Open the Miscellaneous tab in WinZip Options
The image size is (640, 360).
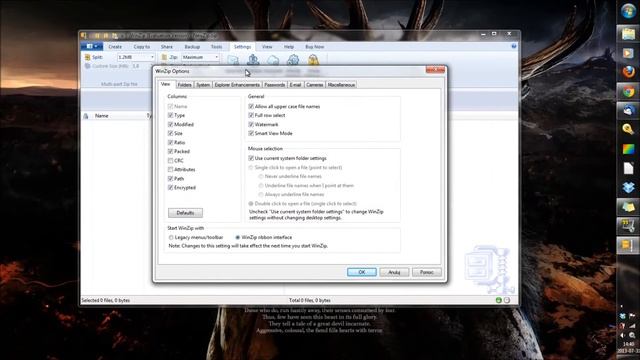click(341, 85)
